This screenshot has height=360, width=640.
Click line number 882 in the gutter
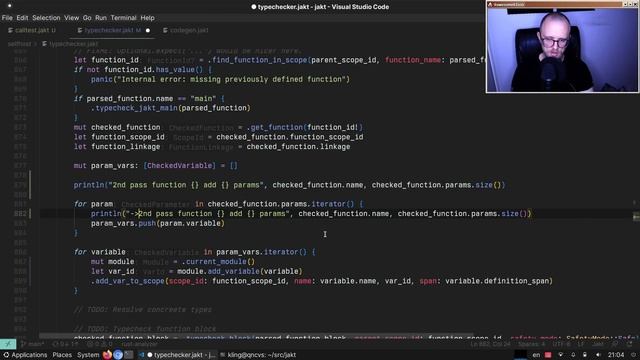coord(20,213)
